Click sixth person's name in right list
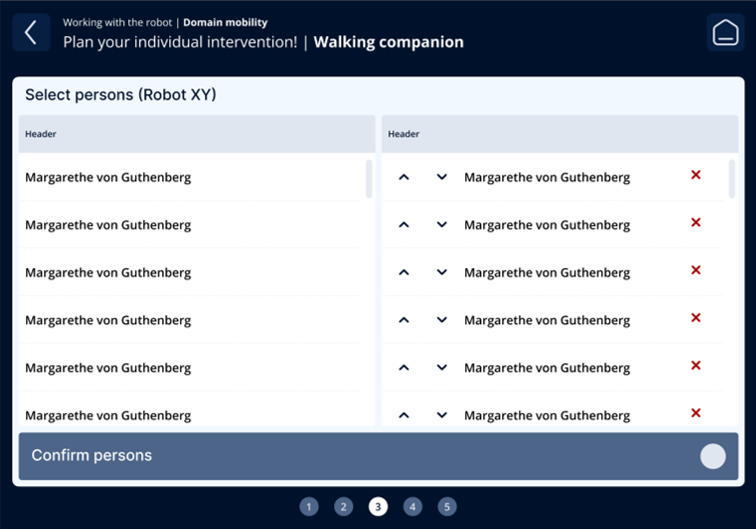756x529 pixels. pos(547,416)
